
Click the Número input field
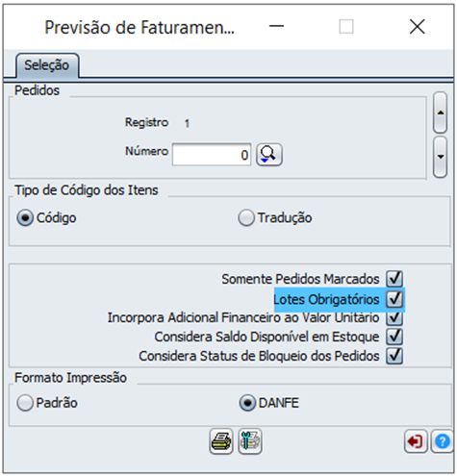pos(212,155)
